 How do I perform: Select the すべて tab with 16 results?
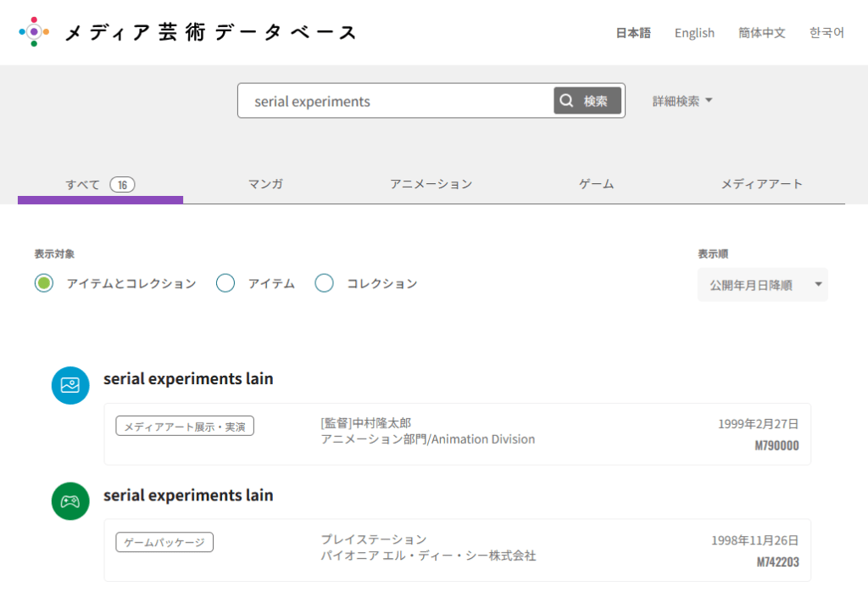pyautogui.click(x=100, y=185)
